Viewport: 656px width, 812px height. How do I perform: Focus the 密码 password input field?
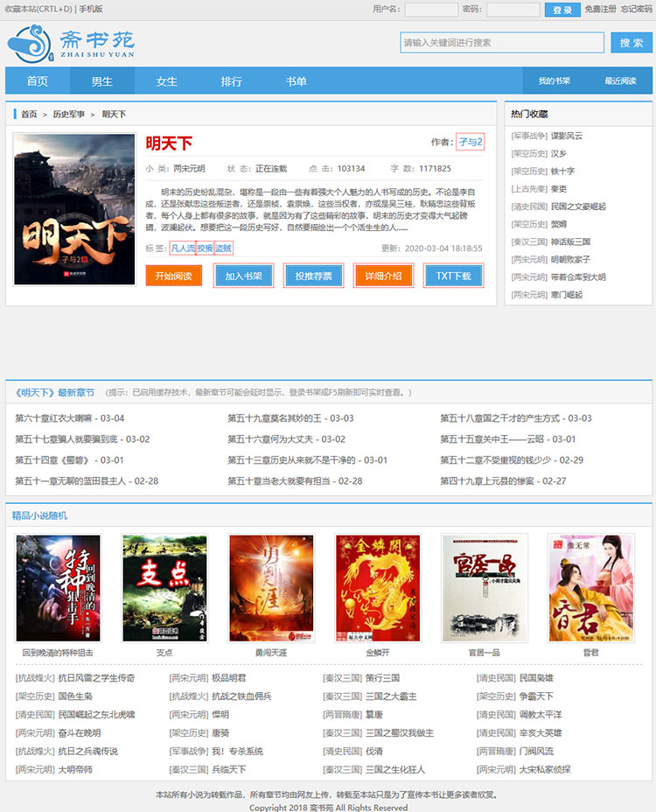[x=513, y=10]
